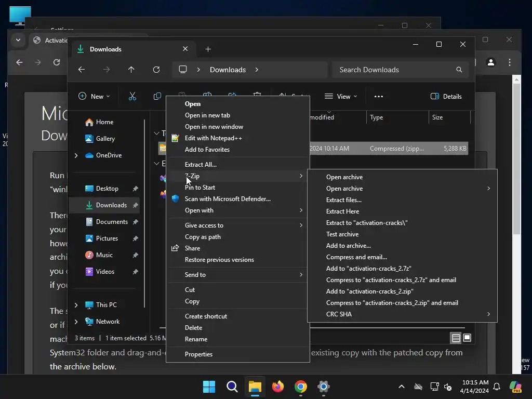Show hidden system tray icons
This screenshot has height=399, width=532.
(x=402, y=387)
